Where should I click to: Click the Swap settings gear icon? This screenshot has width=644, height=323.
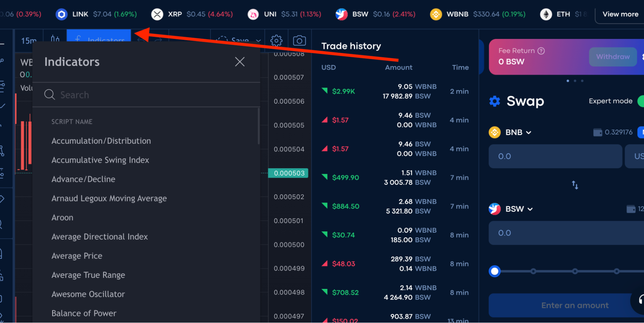495,101
